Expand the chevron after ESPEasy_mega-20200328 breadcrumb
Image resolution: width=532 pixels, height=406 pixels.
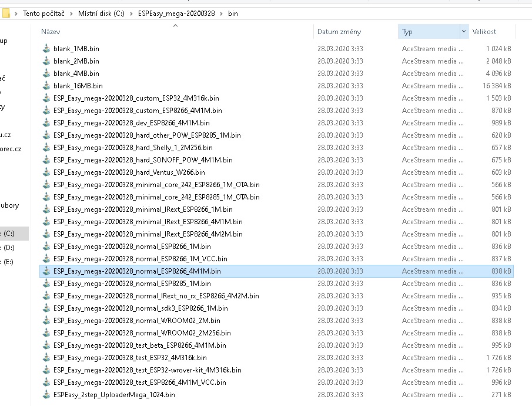pos(221,14)
